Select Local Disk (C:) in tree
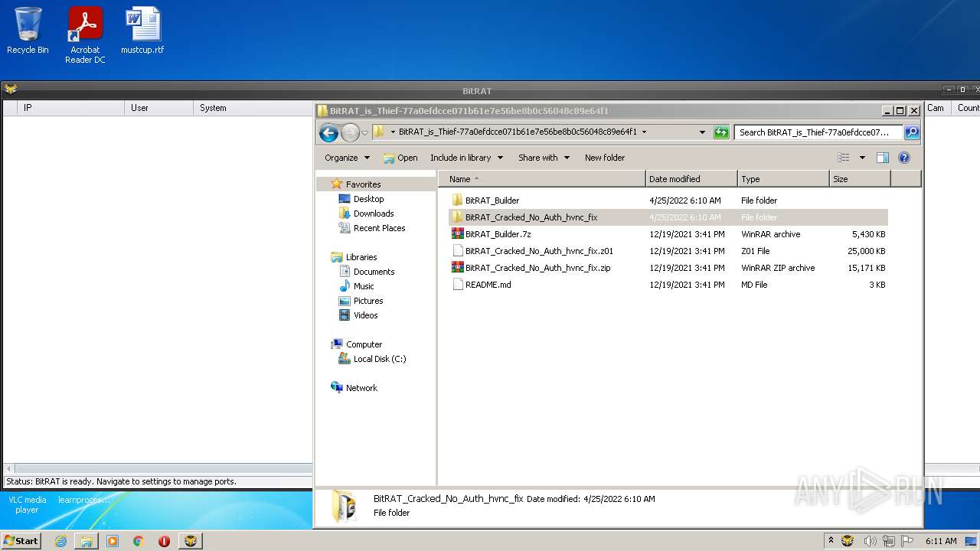Viewport: 980px width, 551px height. pos(379,359)
